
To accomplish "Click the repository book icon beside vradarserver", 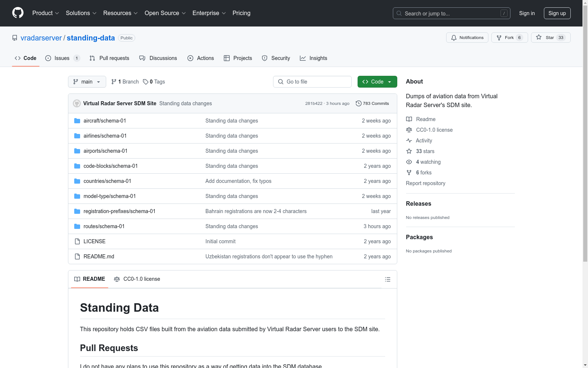I will [15, 38].
